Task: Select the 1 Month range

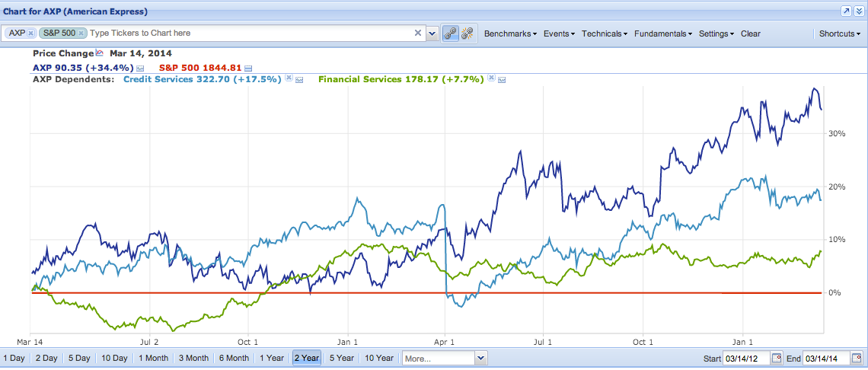Action: click(153, 359)
